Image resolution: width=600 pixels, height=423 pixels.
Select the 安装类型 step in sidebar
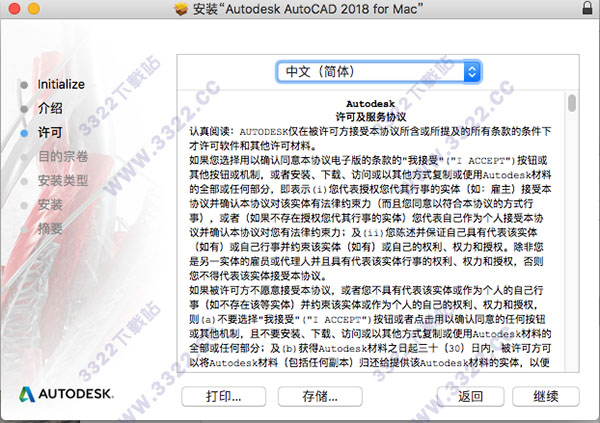(63, 180)
